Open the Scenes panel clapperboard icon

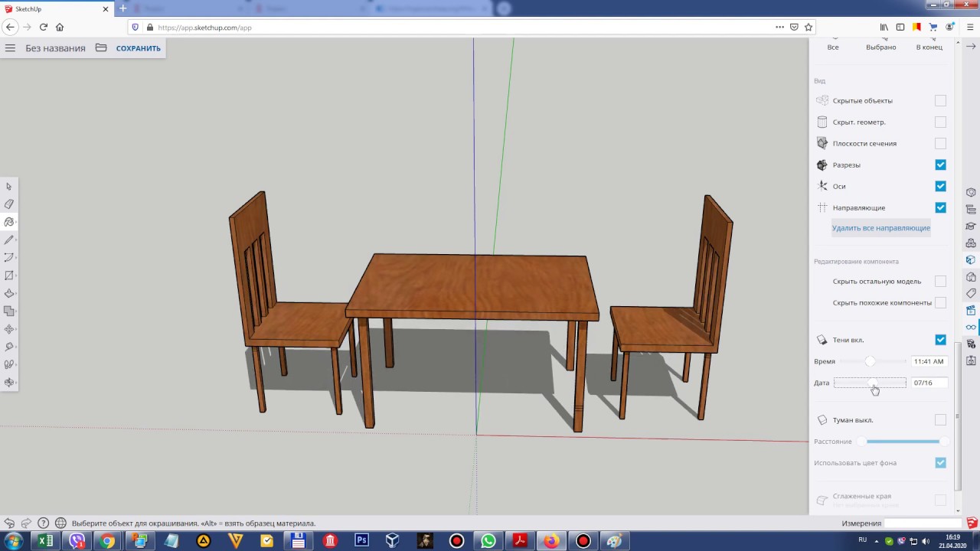coord(971,311)
